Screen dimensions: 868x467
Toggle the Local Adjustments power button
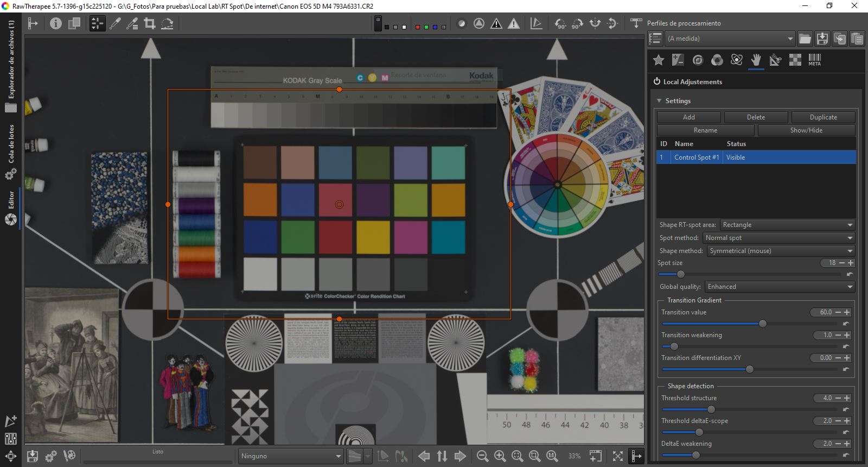pos(656,81)
